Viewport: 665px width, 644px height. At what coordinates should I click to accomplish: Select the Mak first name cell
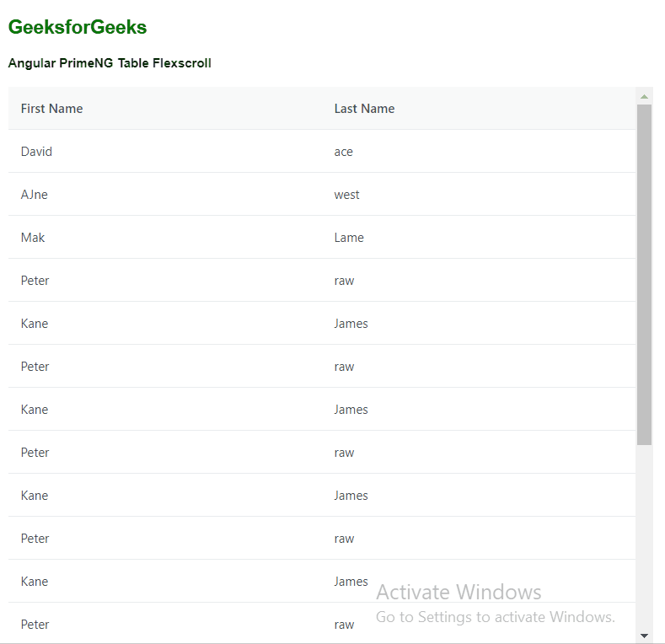(33, 238)
